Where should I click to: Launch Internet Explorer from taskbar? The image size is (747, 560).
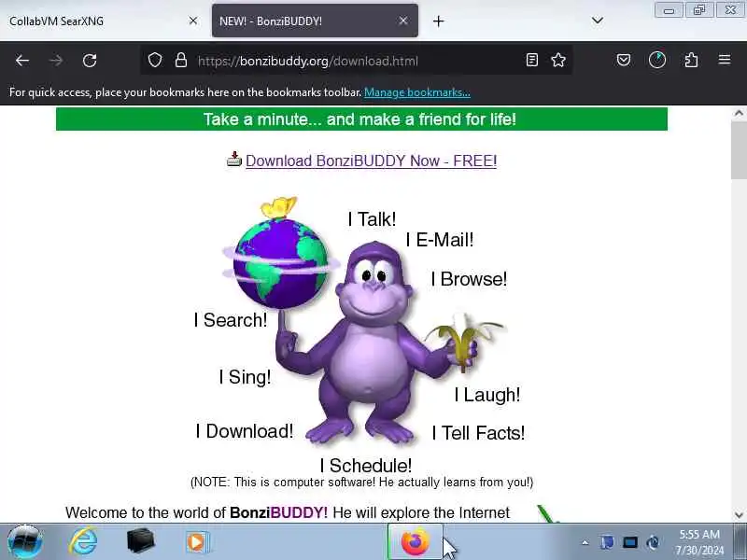tap(83, 542)
